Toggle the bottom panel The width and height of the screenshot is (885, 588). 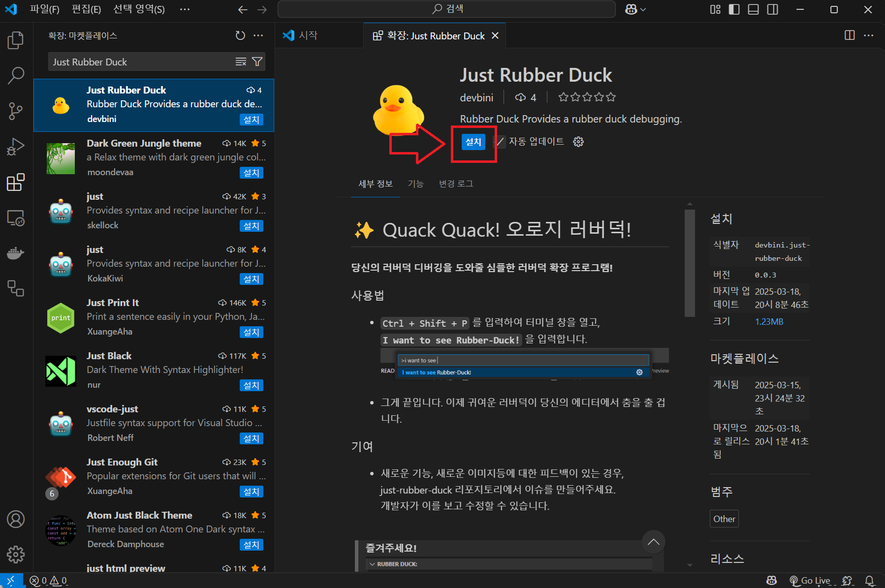754,9
